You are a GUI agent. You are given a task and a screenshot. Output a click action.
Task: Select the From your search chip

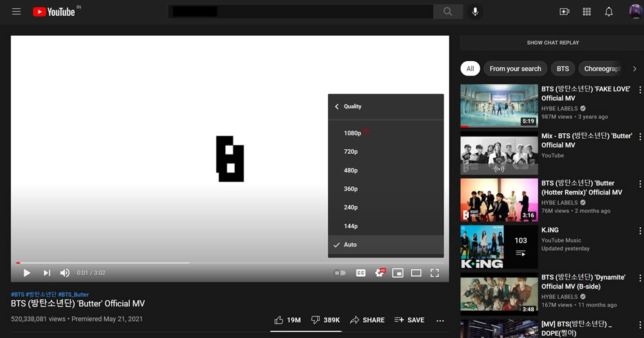515,69
